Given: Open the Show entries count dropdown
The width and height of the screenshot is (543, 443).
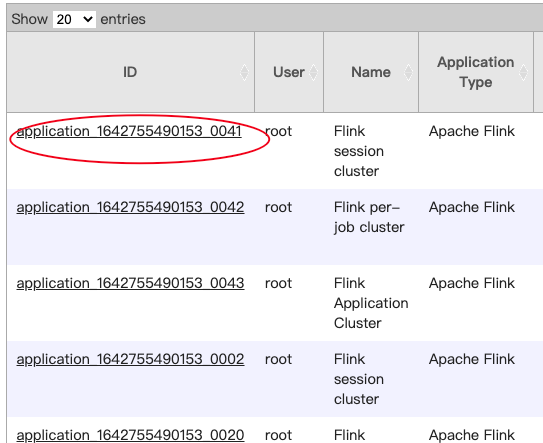Looking at the screenshot, I should [x=74, y=19].
